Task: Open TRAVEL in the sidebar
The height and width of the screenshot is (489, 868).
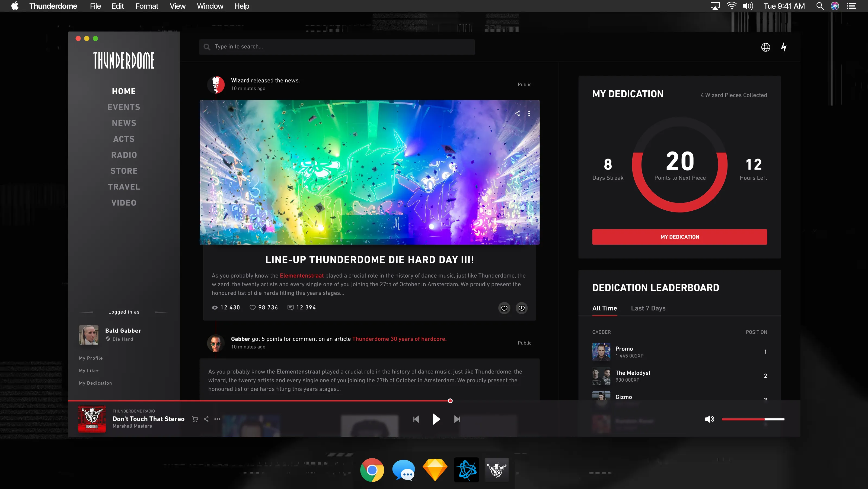Action: coord(124,187)
